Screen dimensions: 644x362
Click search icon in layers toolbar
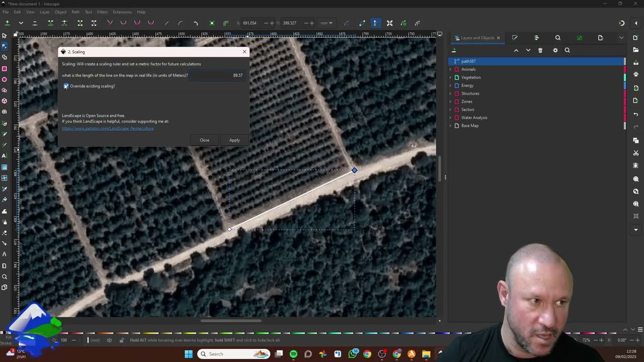click(567, 50)
